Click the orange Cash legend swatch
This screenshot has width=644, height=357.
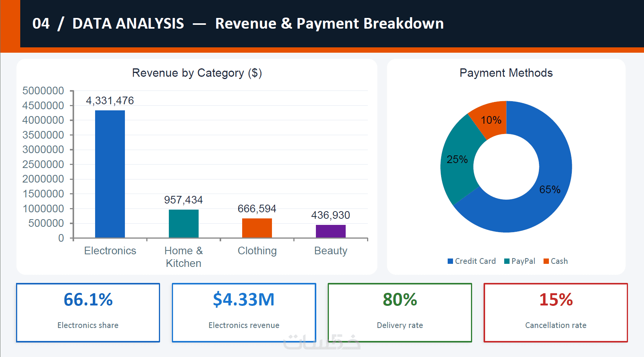click(546, 261)
